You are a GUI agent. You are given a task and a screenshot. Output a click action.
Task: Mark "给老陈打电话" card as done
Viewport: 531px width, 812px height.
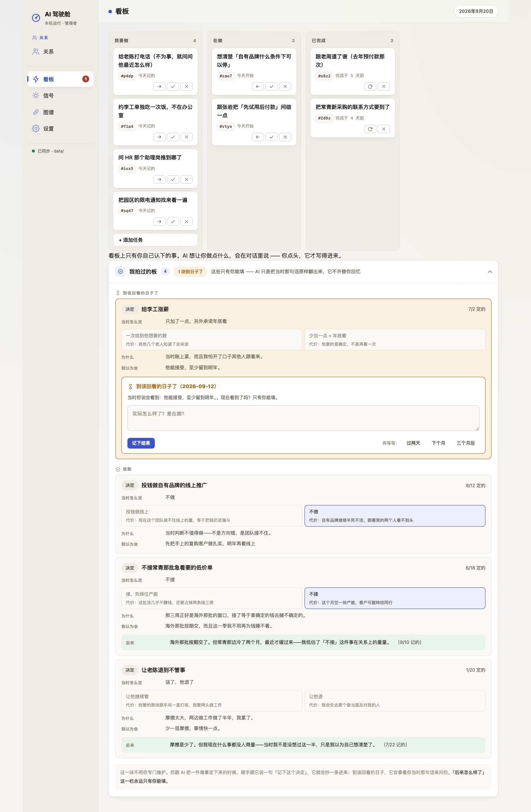[x=173, y=87]
